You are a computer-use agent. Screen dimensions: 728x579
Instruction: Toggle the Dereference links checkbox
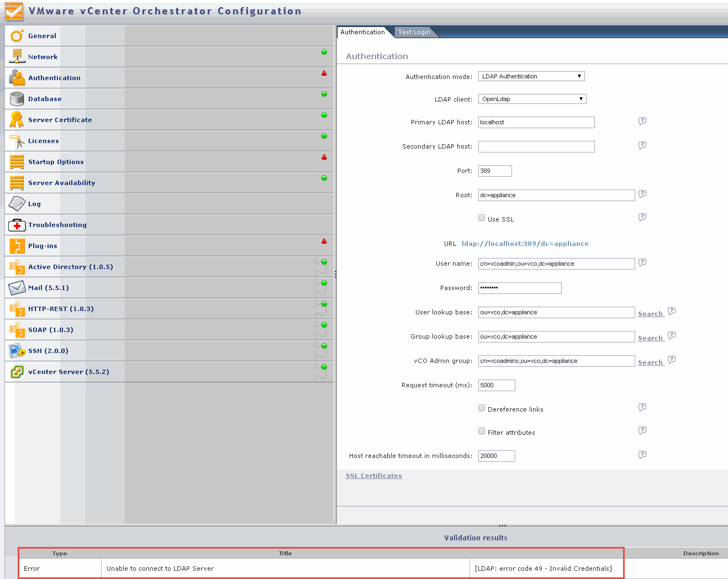(482, 408)
